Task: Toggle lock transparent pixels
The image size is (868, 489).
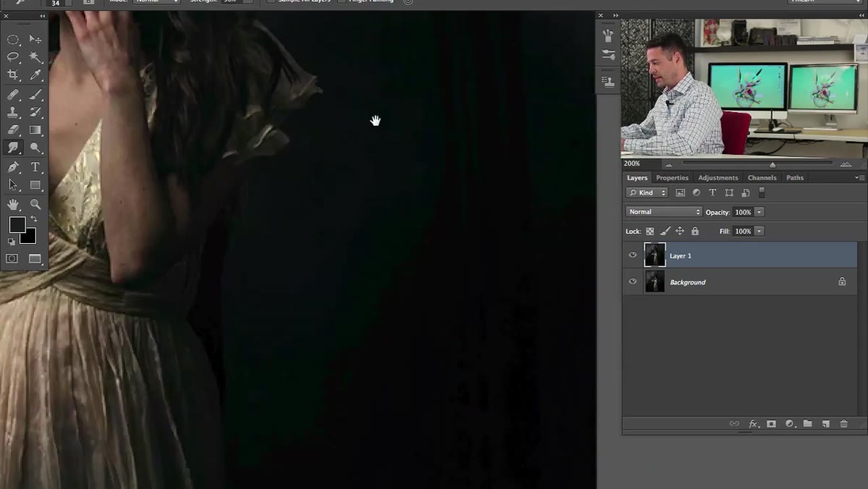Action: pos(650,231)
